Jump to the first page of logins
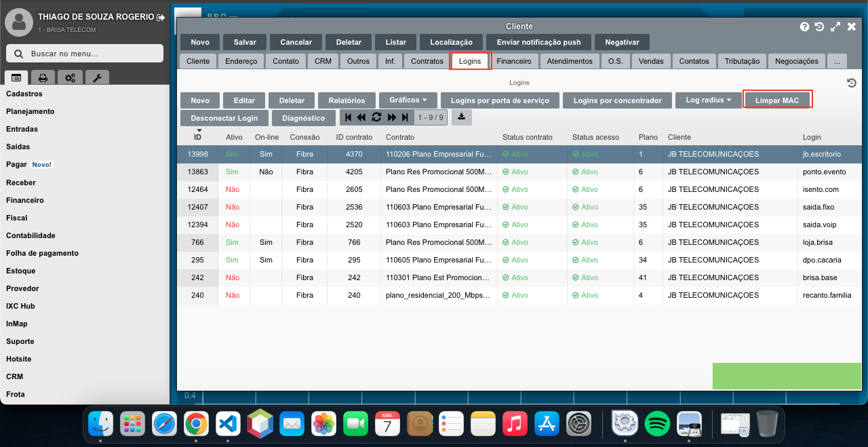 [x=348, y=117]
